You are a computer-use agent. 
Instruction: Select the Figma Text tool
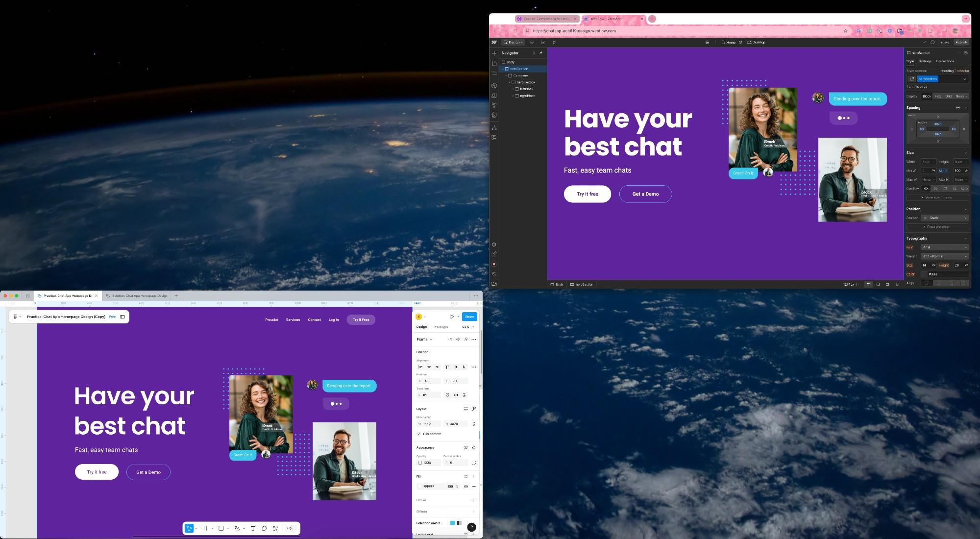tap(253, 528)
